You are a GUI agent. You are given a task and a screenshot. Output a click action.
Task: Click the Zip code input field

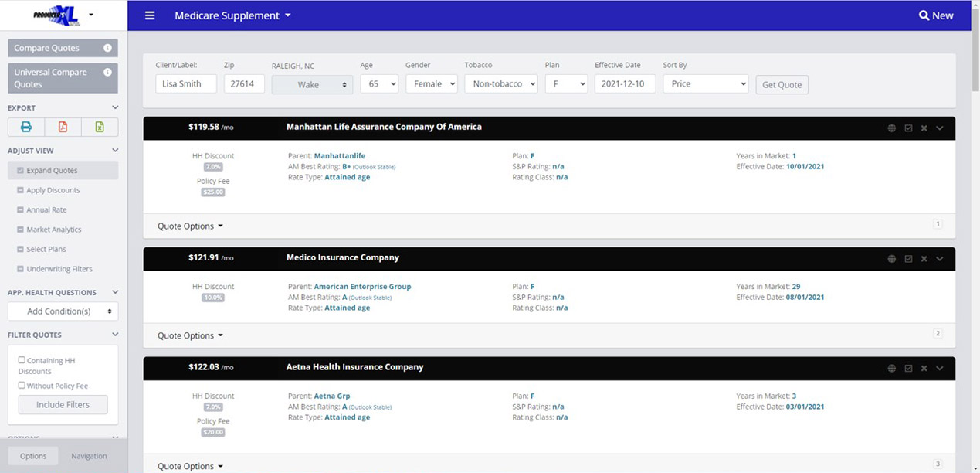click(x=244, y=83)
